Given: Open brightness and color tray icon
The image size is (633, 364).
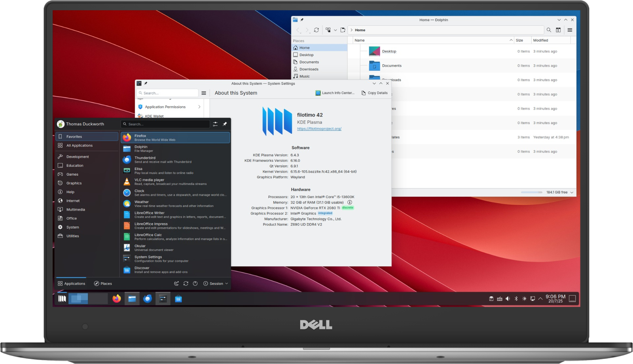Looking at the screenshot, I should click(524, 299).
